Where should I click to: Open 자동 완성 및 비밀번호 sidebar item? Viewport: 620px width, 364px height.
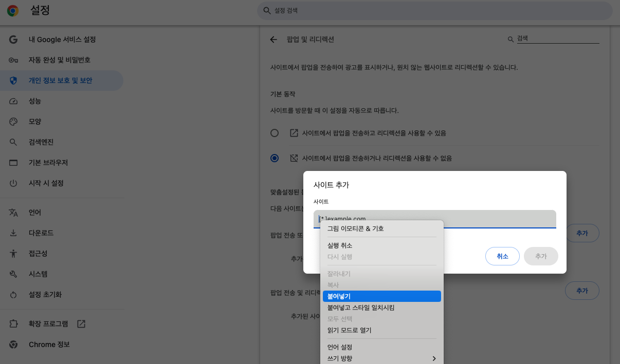[62, 60]
